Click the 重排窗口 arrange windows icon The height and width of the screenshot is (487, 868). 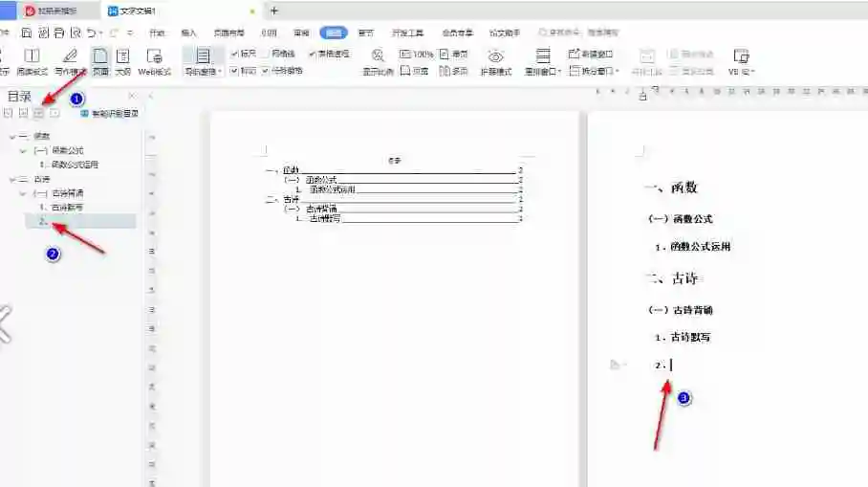tap(543, 55)
